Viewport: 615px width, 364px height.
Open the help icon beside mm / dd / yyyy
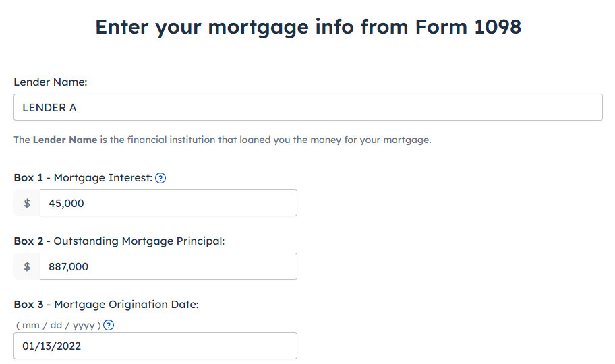tap(109, 325)
